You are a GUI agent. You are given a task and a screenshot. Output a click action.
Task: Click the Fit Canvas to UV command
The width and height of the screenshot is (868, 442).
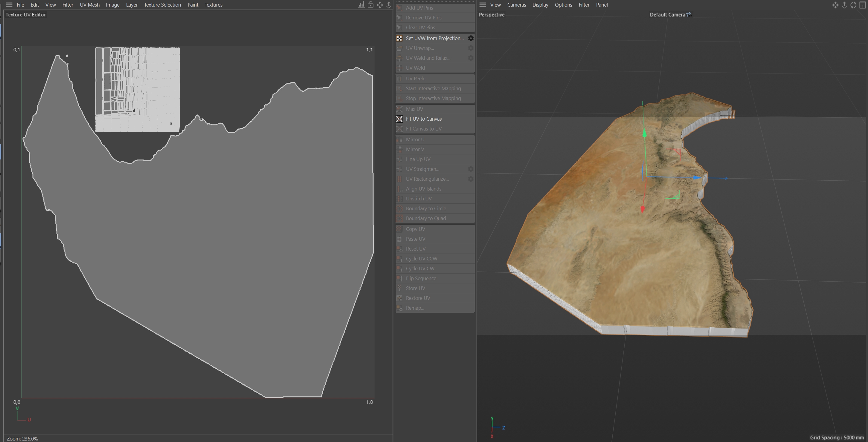coord(424,129)
